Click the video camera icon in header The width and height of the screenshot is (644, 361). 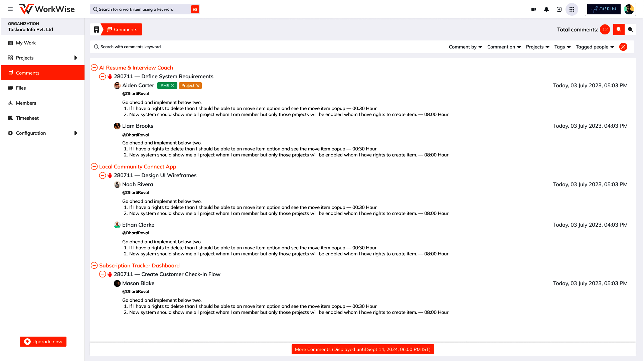(534, 9)
